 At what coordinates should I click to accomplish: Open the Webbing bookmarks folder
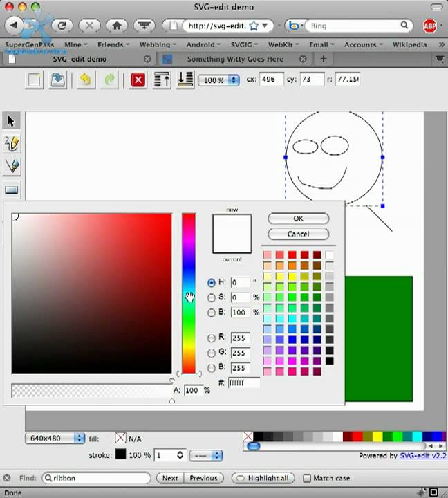[x=158, y=44]
